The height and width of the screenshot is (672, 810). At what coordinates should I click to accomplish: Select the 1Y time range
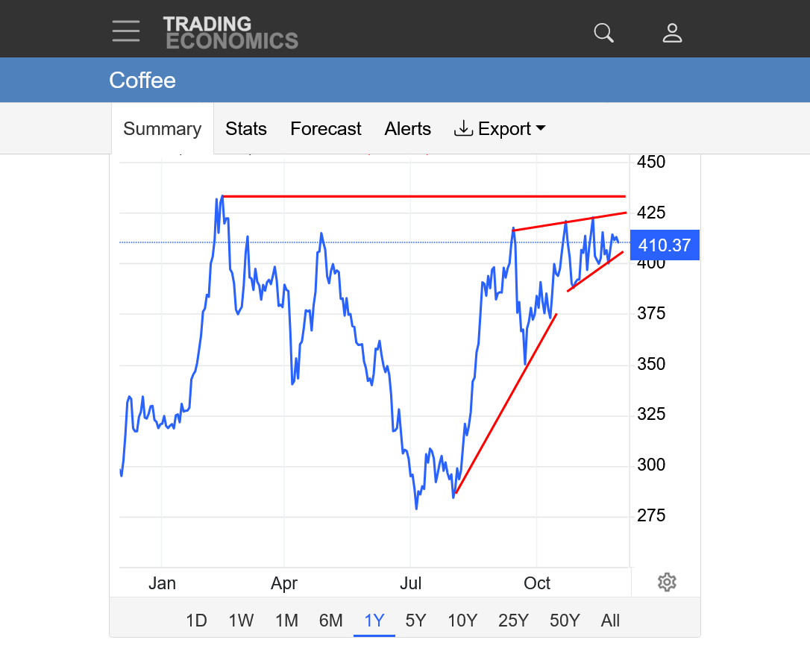(x=374, y=621)
